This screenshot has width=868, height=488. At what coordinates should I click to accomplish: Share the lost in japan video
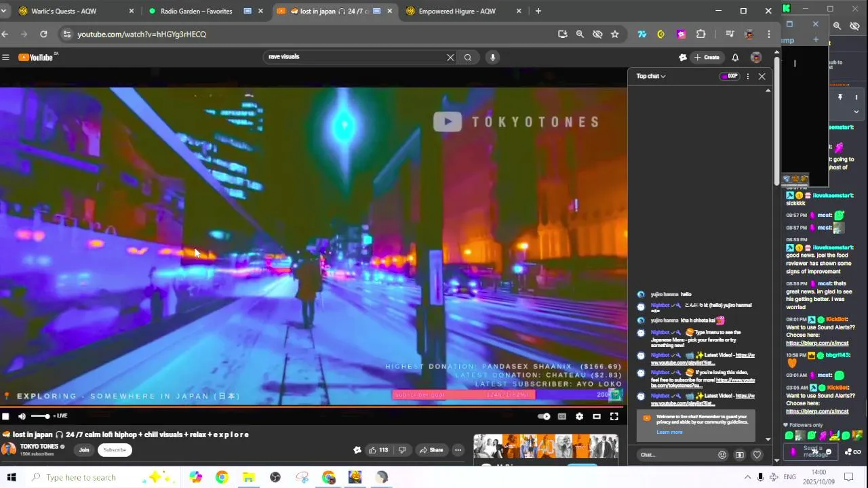click(x=431, y=450)
